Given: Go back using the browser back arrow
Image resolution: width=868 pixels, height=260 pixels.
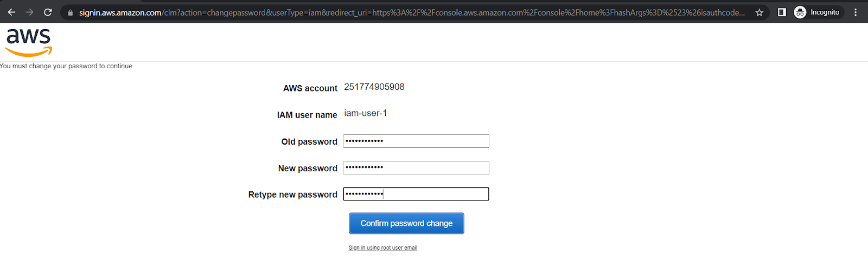Looking at the screenshot, I should [x=11, y=12].
